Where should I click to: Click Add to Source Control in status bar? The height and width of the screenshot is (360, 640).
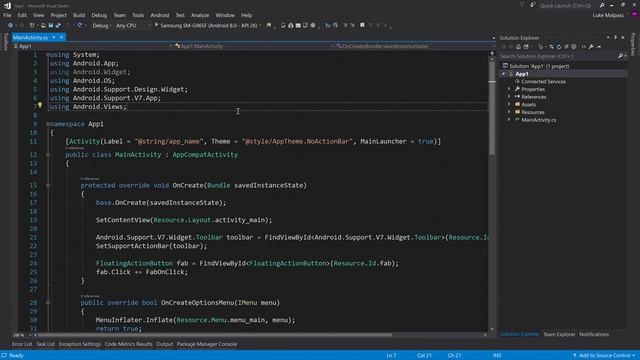(x=604, y=356)
